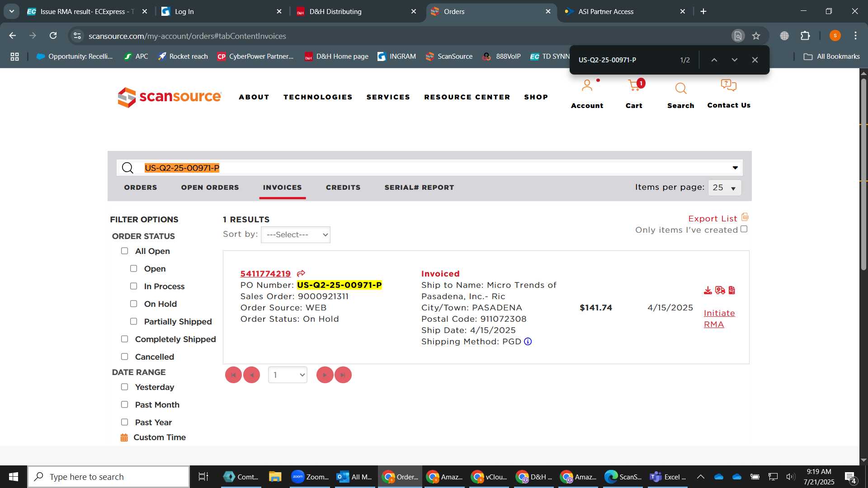Click the document icon beside truck icon
This screenshot has width=868, height=488.
coord(732,290)
